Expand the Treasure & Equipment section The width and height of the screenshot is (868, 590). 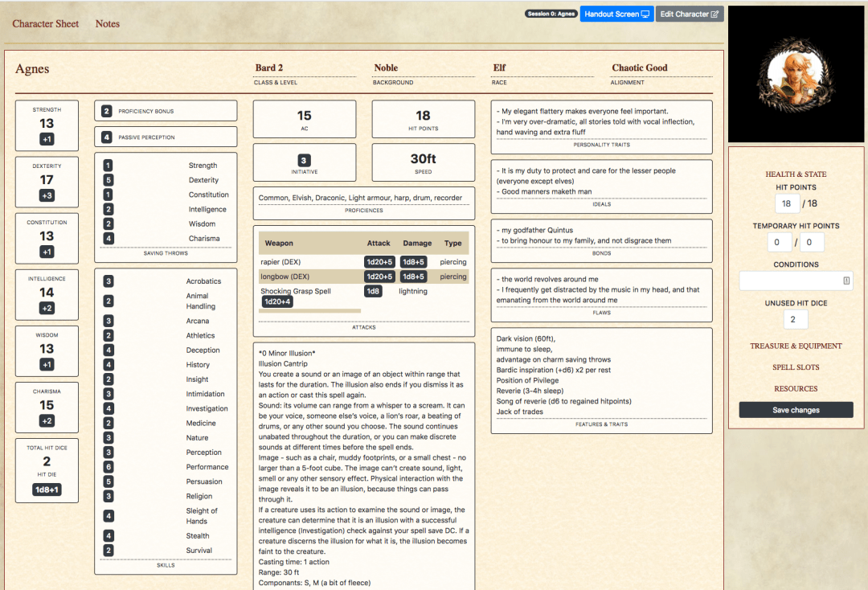coord(796,346)
